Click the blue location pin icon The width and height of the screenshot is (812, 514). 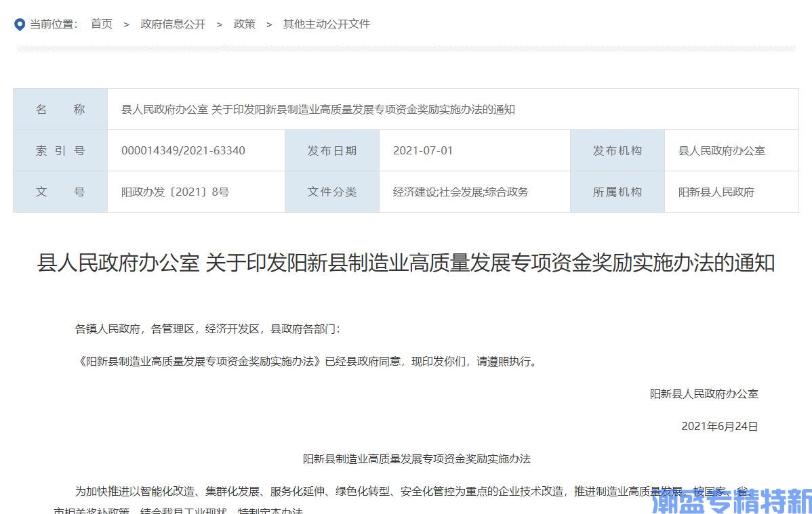(20, 24)
